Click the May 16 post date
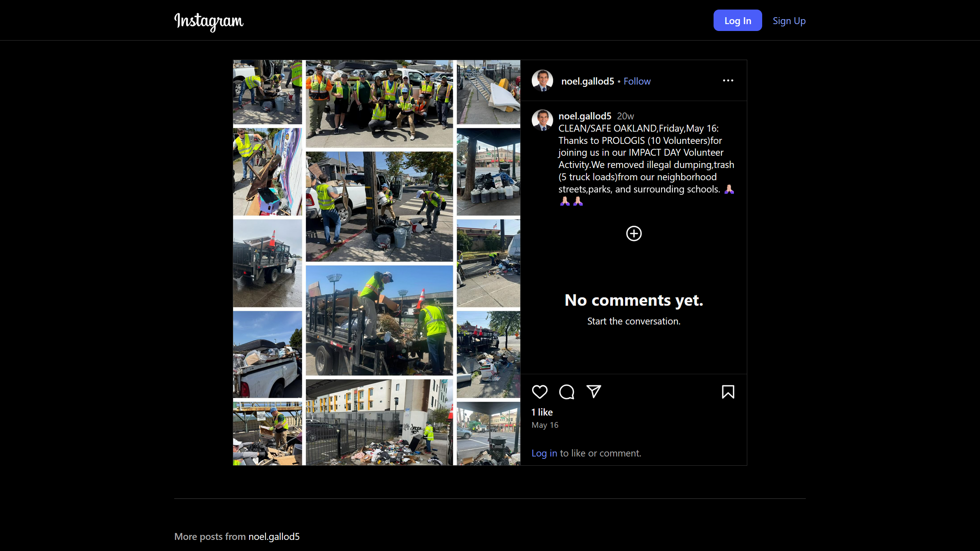This screenshot has width=980, height=551. tap(545, 425)
